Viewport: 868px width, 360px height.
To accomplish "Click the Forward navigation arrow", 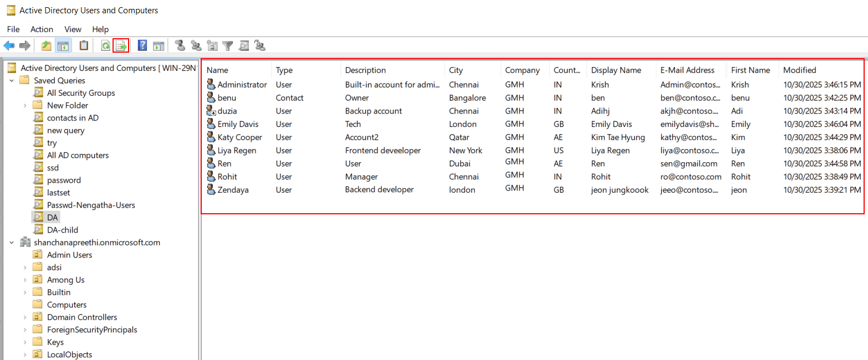I will [x=25, y=45].
